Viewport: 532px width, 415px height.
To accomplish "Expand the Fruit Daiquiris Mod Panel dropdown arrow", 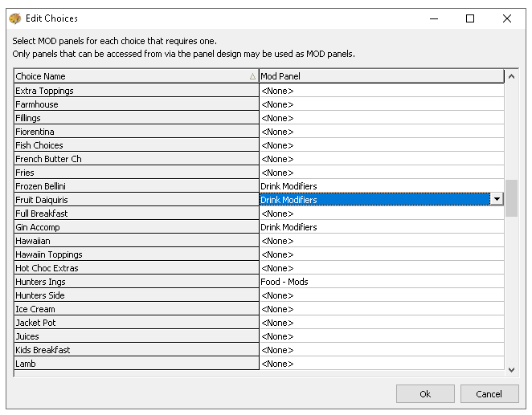I will coord(497,200).
